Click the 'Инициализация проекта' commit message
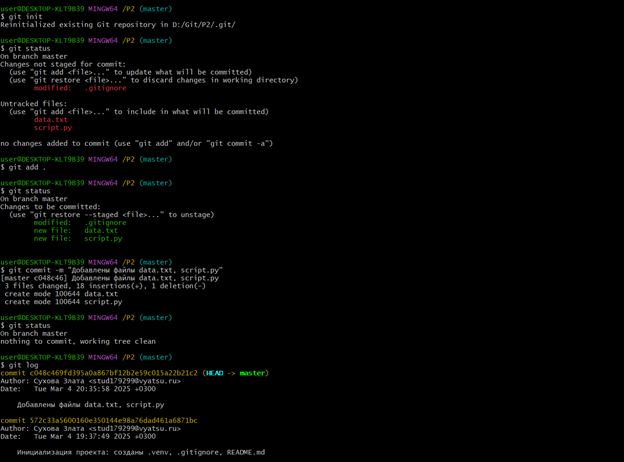Screen dimensions: 624x462 pyautogui.click(x=141, y=452)
